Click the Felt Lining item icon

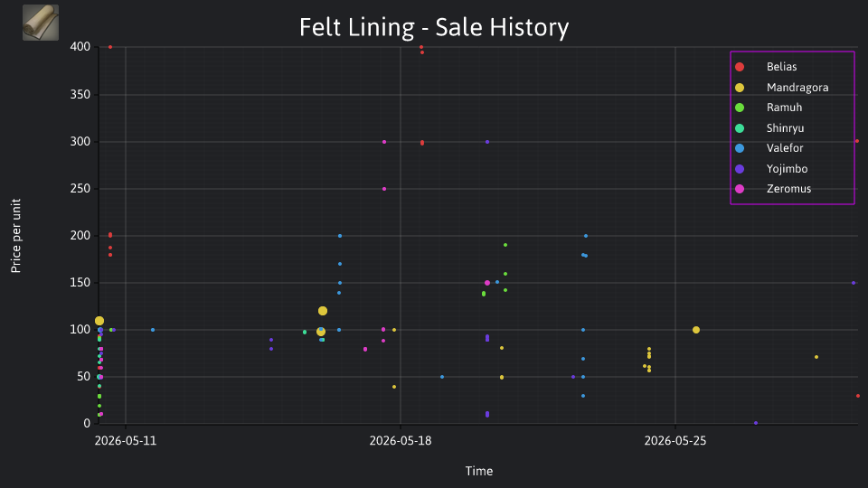pos(41,23)
